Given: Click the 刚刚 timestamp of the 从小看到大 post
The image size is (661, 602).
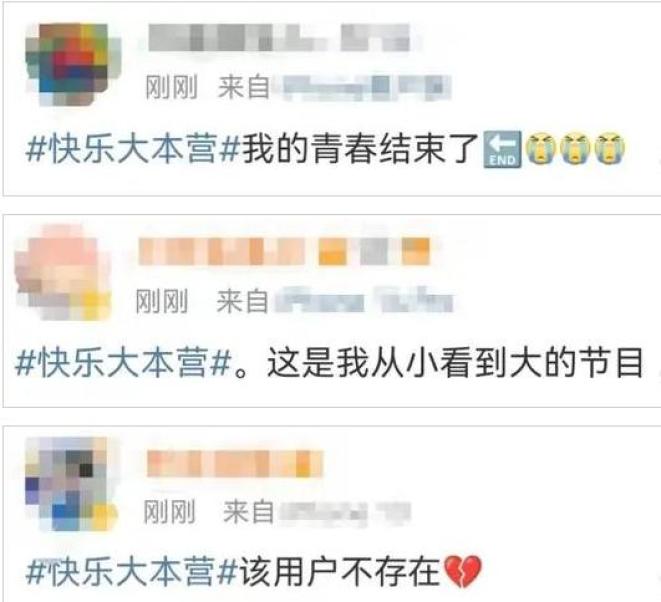Looking at the screenshot, I should 161,301.
